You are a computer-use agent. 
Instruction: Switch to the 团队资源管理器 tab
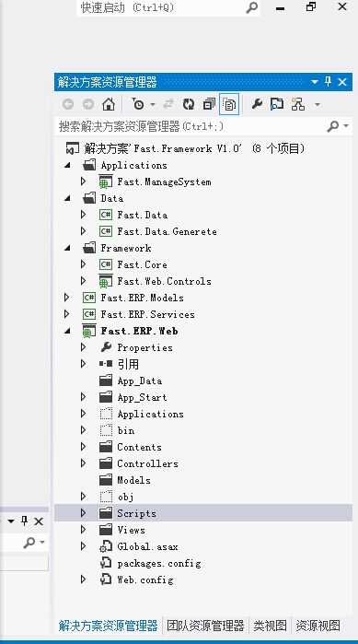(205, 626)
